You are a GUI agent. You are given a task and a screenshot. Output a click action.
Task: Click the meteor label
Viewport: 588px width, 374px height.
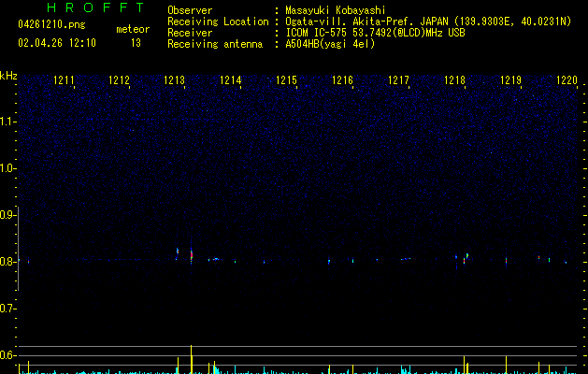(133, 29)
